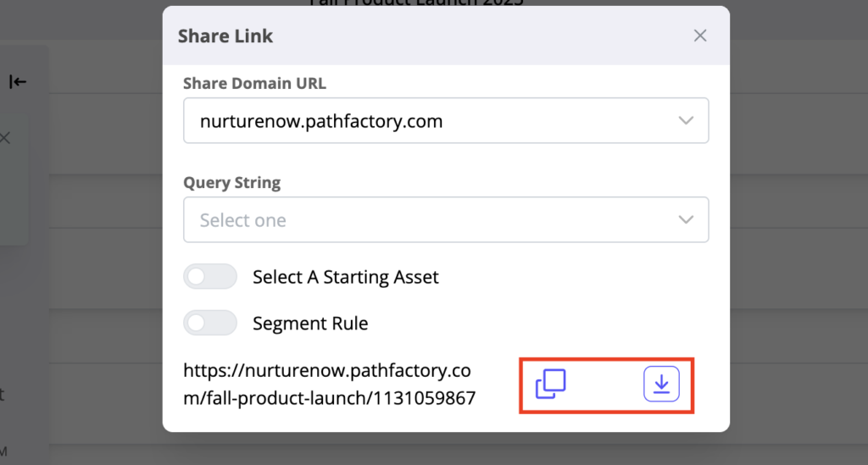Click the Share Domain URL field label
Screen dimensions: 868x465
tap(254, 83)
